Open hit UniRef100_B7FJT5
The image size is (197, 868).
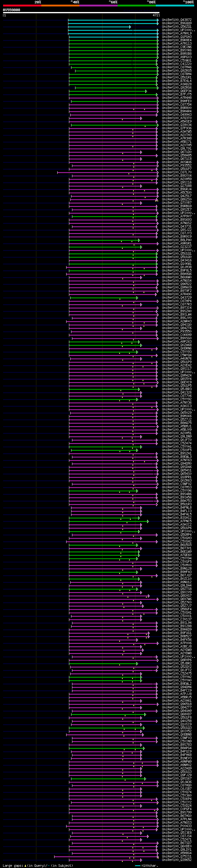click(177, 94)
